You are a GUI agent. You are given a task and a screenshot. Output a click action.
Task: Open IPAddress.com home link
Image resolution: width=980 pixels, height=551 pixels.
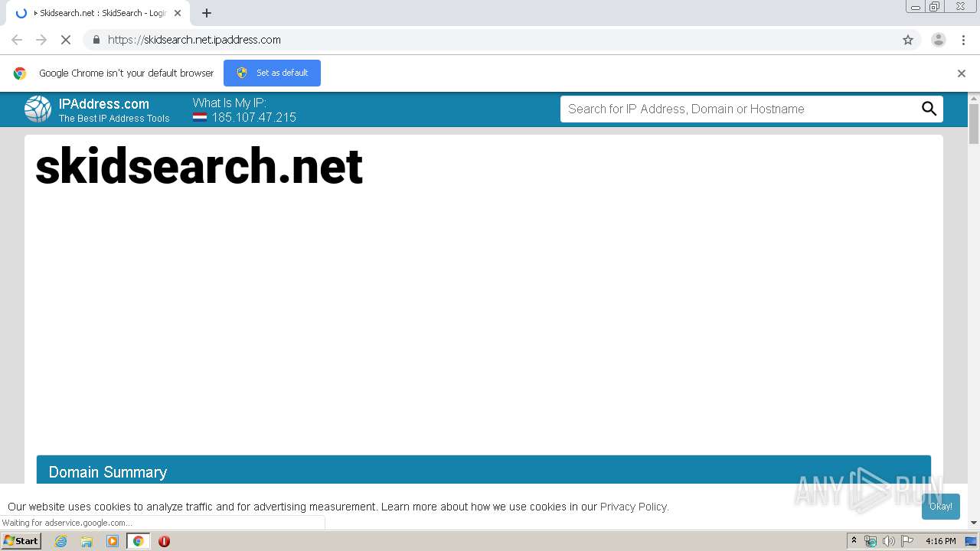pos(104,104)
